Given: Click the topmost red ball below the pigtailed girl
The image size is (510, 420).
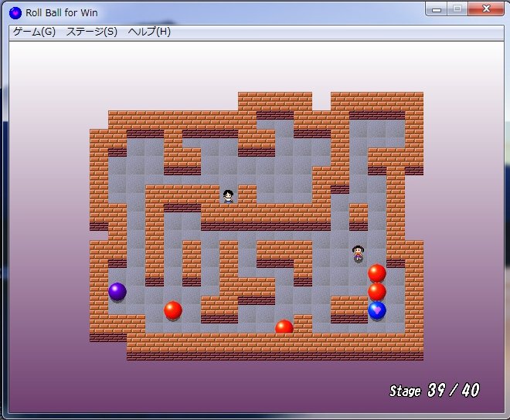Looking at the screenshot, I should pyautogui.click(x=377, y=273).
